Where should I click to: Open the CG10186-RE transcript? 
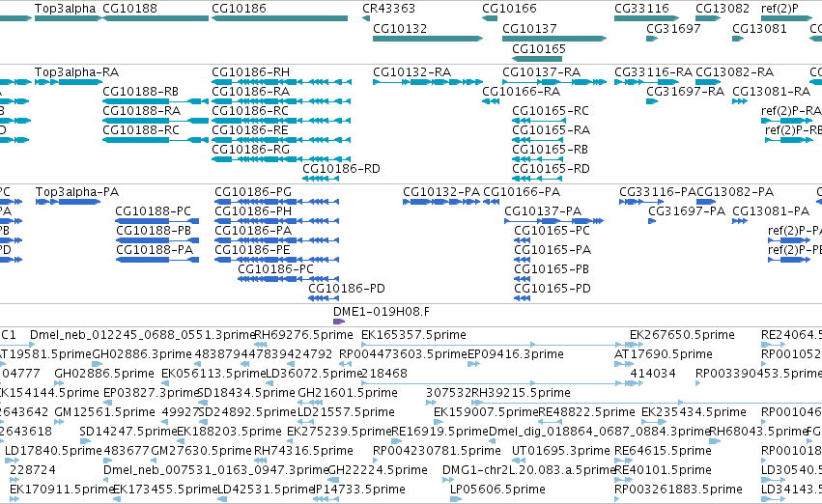click(x=281, y=140)
